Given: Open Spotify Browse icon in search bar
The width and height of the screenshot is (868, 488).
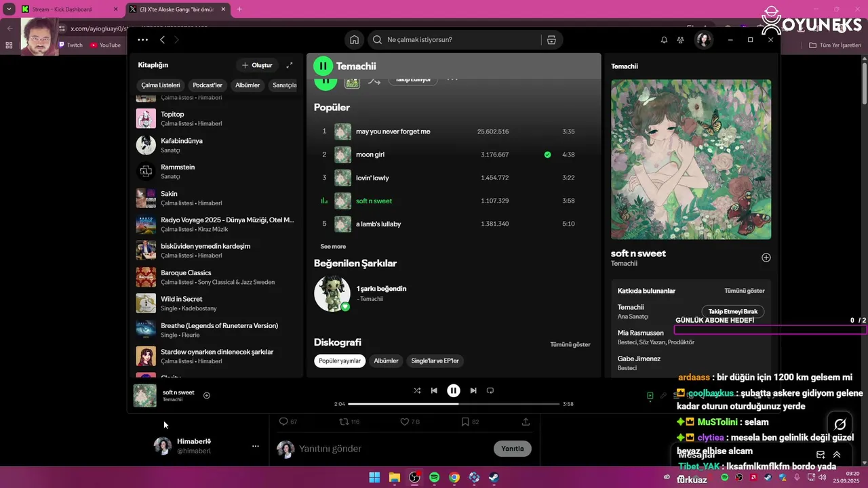Looking at the screenshot, I should click(551, 40).
